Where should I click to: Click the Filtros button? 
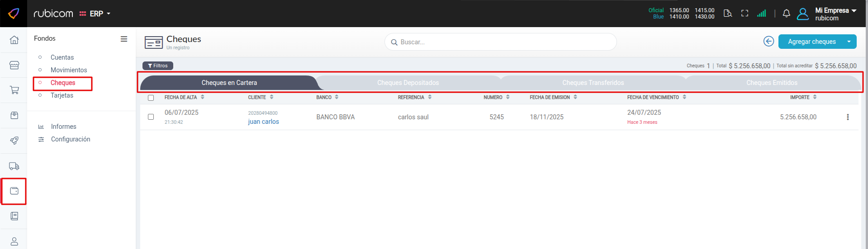158,66
